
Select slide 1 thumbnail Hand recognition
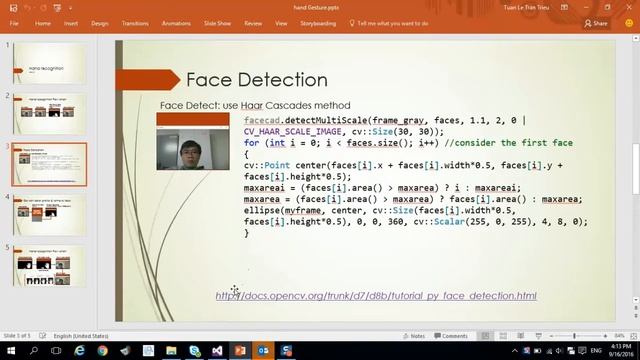pyautogui.click(x=49, y=63)
